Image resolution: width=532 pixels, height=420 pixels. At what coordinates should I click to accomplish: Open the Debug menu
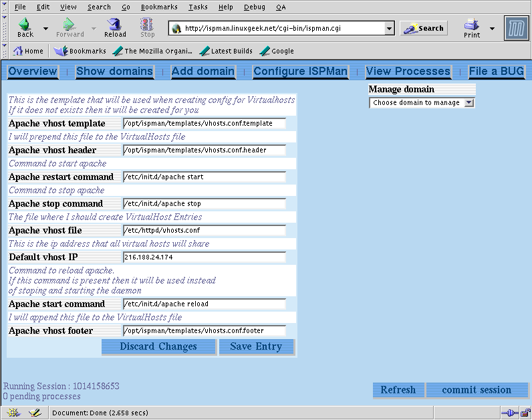[255, 7]
